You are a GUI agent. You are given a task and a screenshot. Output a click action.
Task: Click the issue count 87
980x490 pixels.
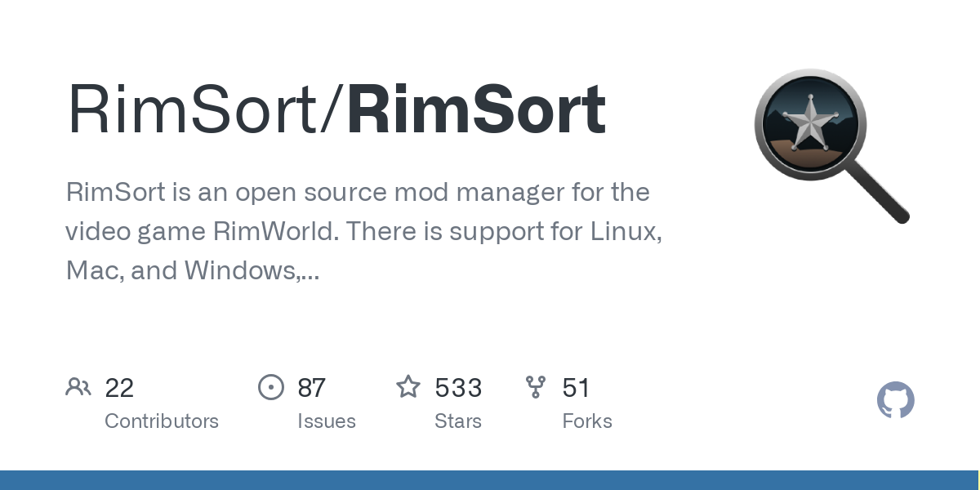point(311,388)
